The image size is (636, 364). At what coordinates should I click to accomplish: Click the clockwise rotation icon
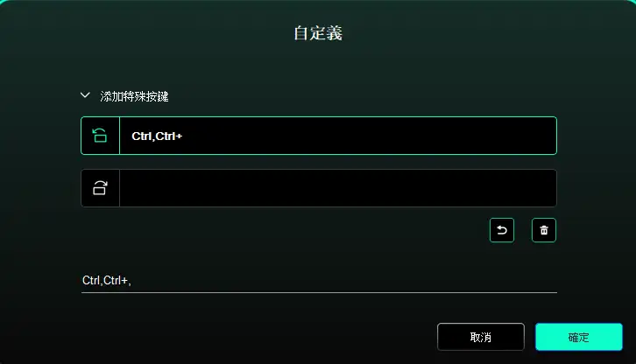[100, 187]
